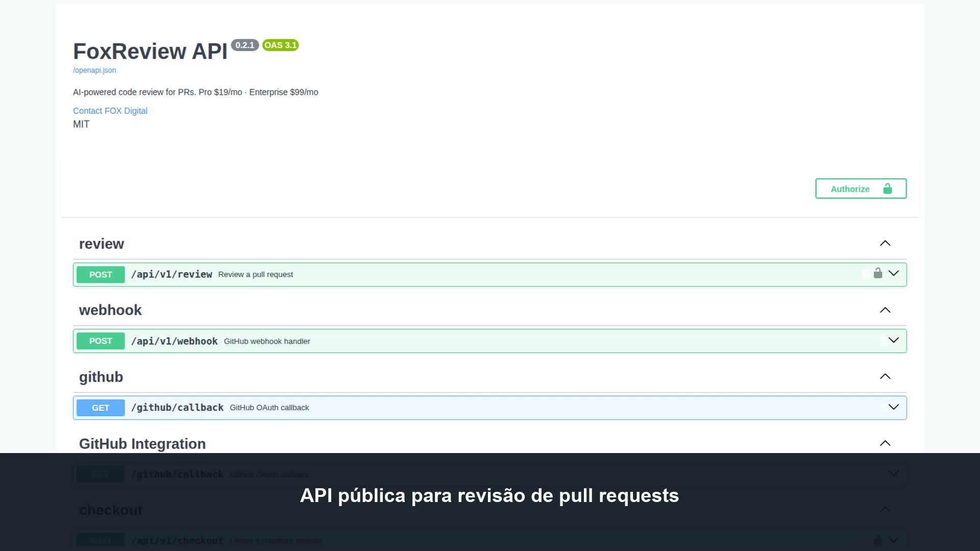Select the /github/callback path under github section
Image resolution: width=980 pixels, height=551 pixels.
pos(178,408)
